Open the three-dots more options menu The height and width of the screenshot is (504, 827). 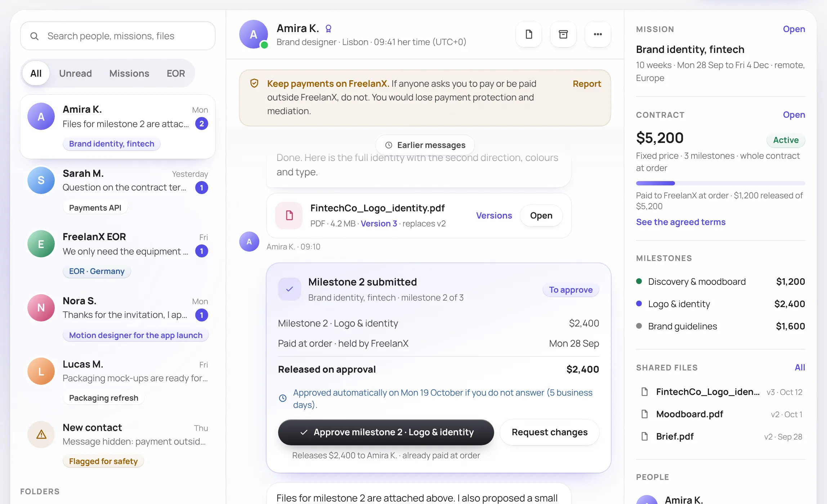pyautogui.click(x=598, y=34)
